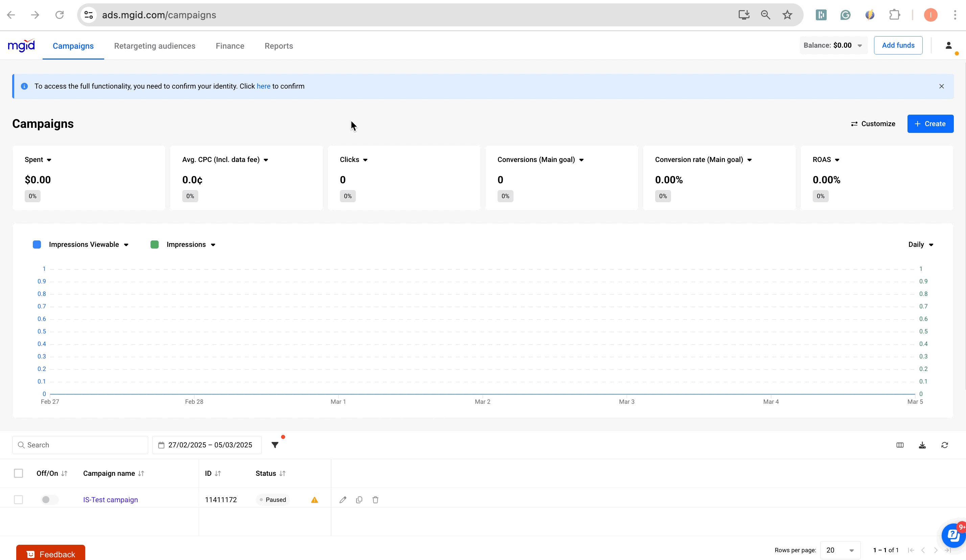Expand the Daily interval dropdown
The height and width of the screenshot is (560, 966).
[920, 244]
